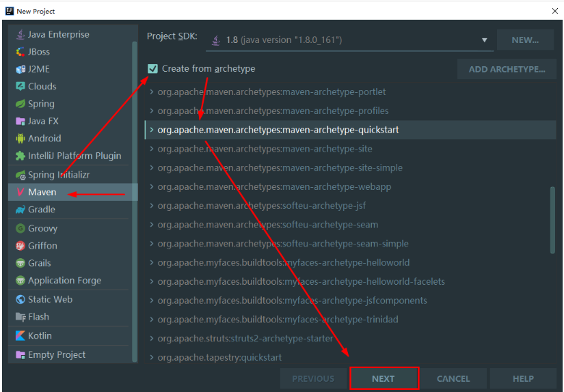564x392 pixels.
Task: Click the Grails icon
Action: (x=21, y=263)
